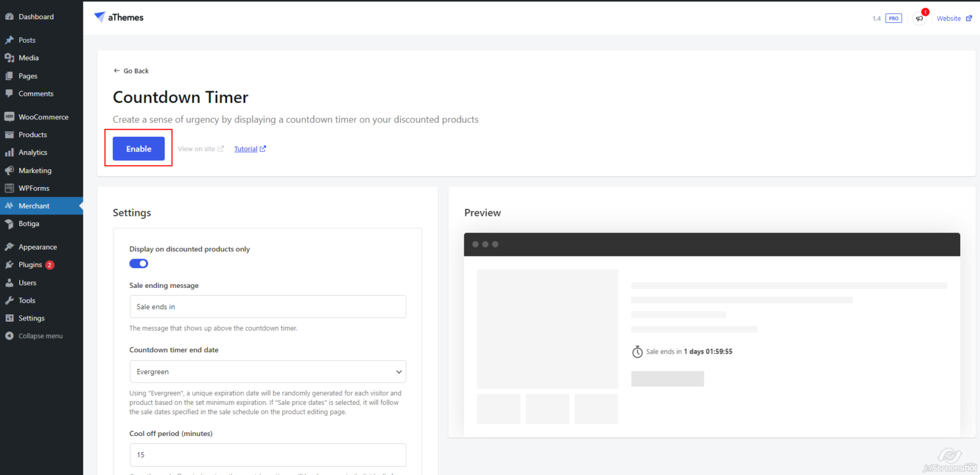The width and height of the screenshot is (980, 475).
Task: Click the blue Enable button
Action: 138,149
